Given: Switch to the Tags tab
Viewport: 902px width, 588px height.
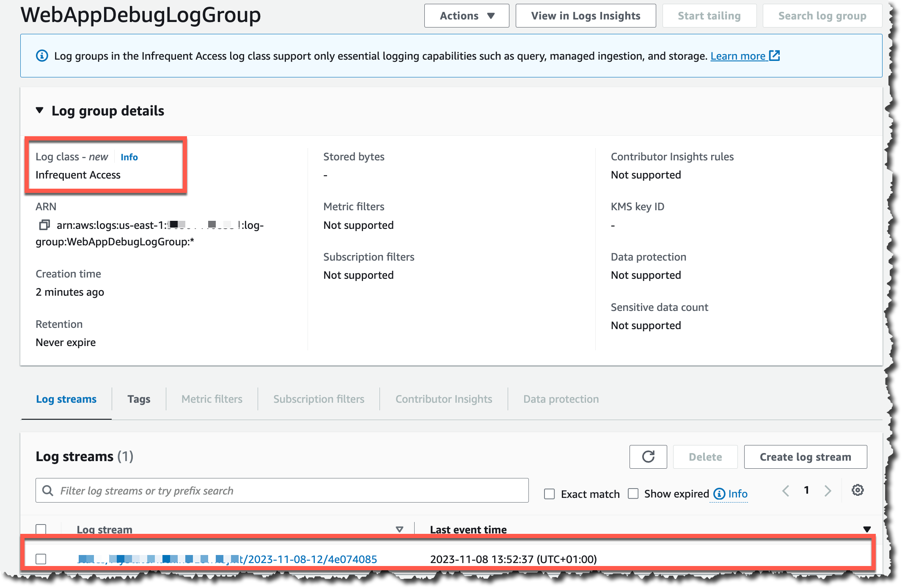Looking at the screenshot, I should pos(139,399).
